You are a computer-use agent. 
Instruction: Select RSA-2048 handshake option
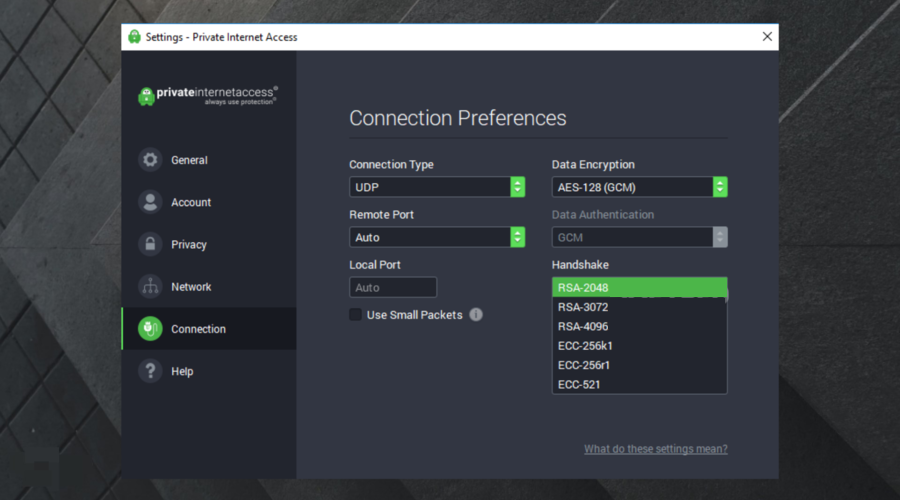pyautogui.click(x=639, y=287)
